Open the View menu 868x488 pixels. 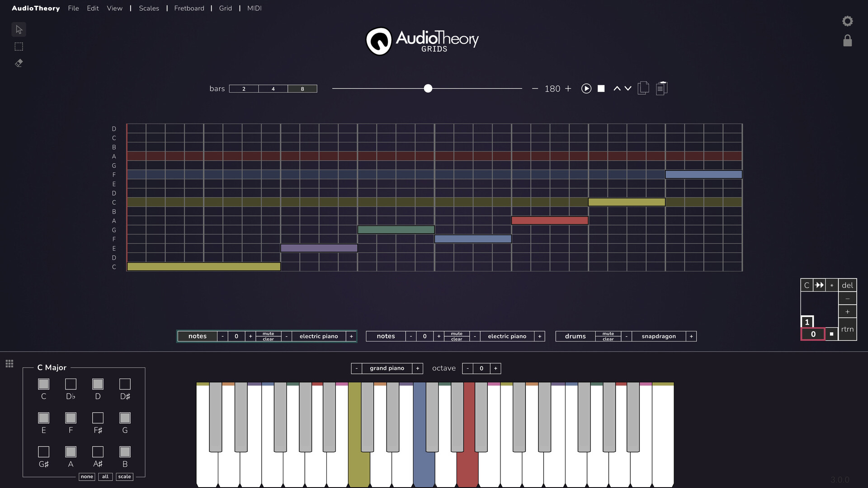(x=114, y=8)
